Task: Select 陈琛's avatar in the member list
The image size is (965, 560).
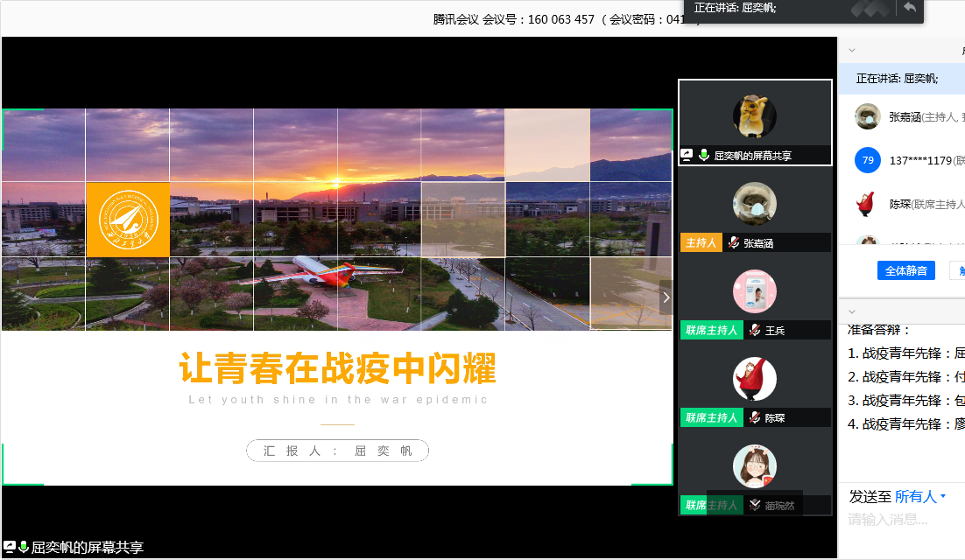Action: [867, 204]
